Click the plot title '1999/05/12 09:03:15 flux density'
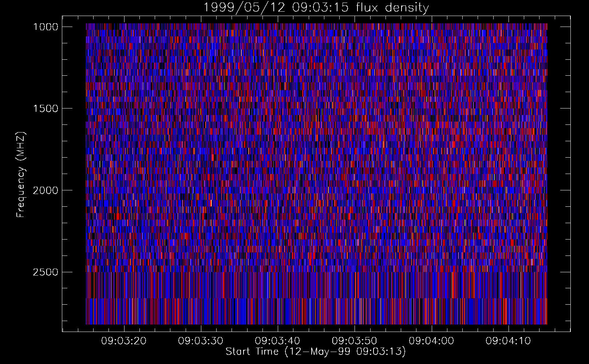 pos(316,7)
